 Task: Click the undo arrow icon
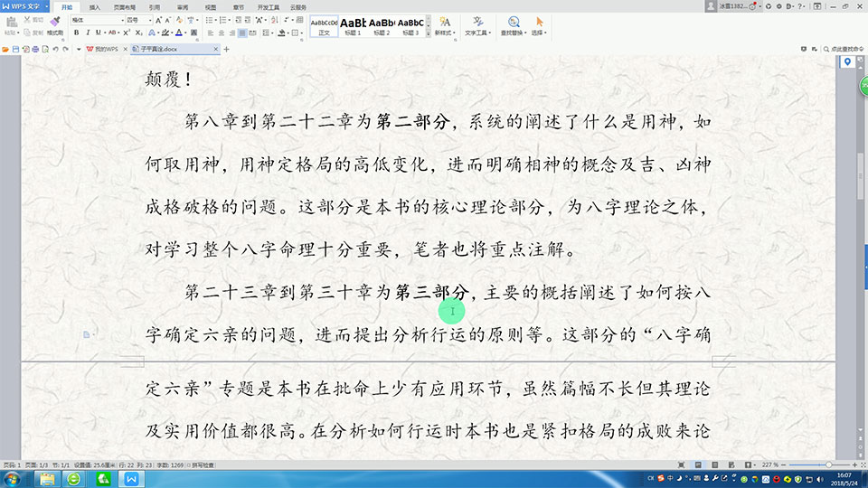click(55, 49)
